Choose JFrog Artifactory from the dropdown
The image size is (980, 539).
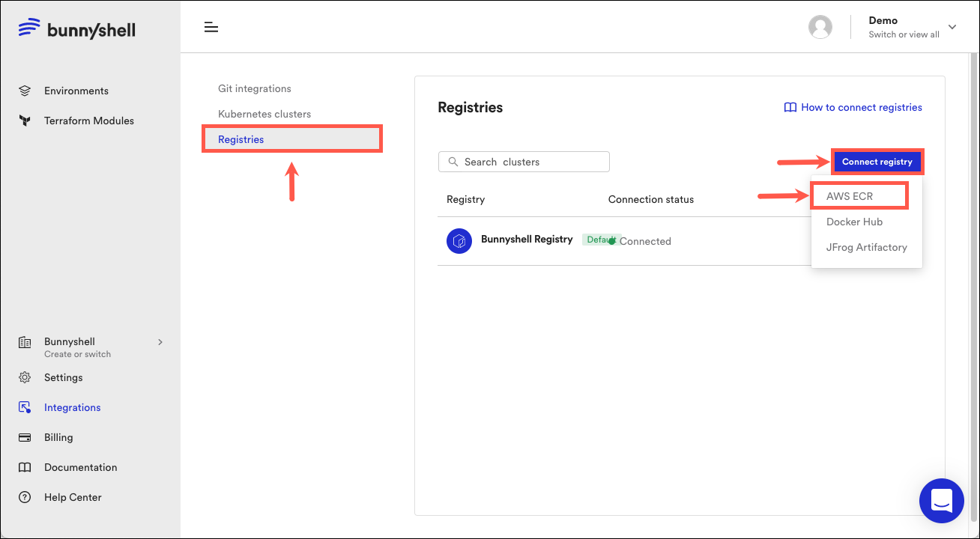[867, 247]
